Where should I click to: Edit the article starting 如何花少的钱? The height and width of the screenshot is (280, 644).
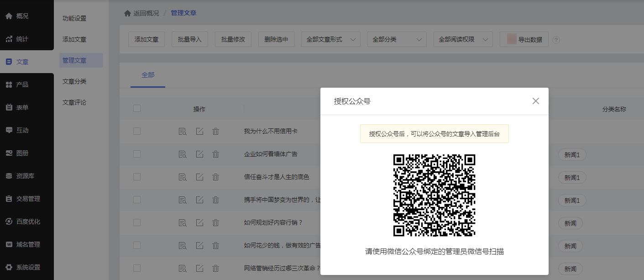(x=199, y=246)
